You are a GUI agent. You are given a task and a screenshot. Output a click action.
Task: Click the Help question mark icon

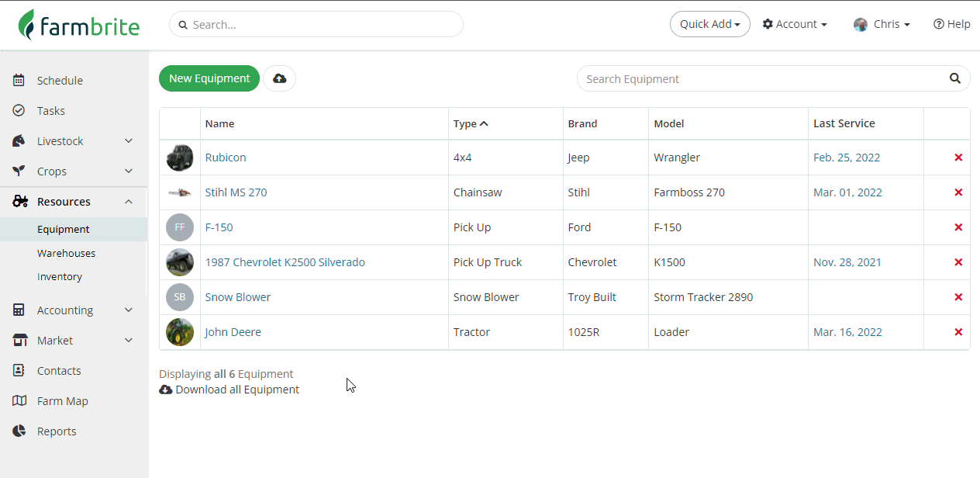[x=938, y=24]
